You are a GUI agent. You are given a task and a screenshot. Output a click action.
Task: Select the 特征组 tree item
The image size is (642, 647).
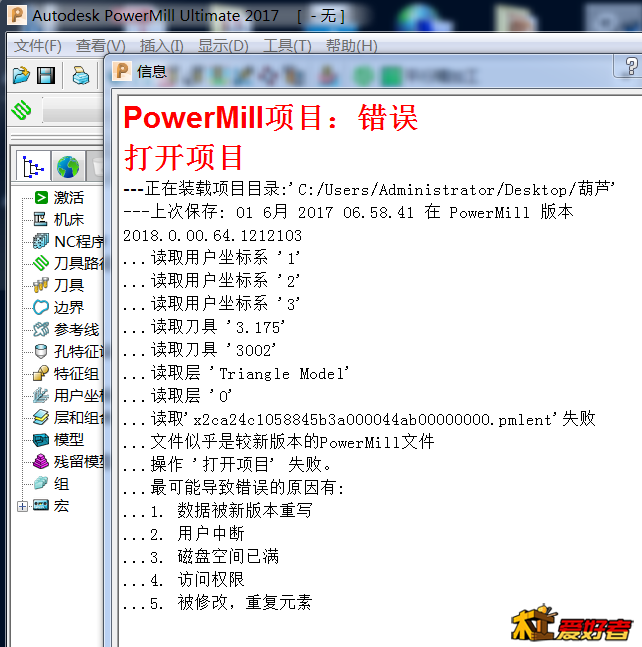[76, 373]
